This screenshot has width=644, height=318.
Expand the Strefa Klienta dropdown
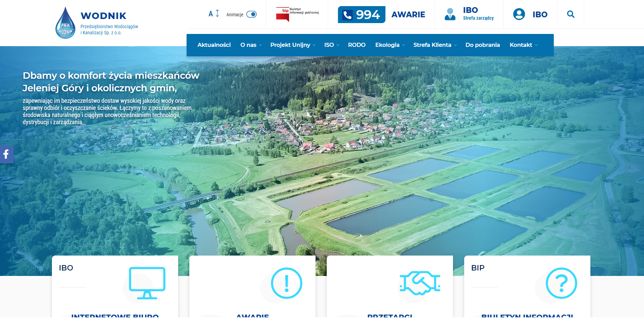click(435, 45)
